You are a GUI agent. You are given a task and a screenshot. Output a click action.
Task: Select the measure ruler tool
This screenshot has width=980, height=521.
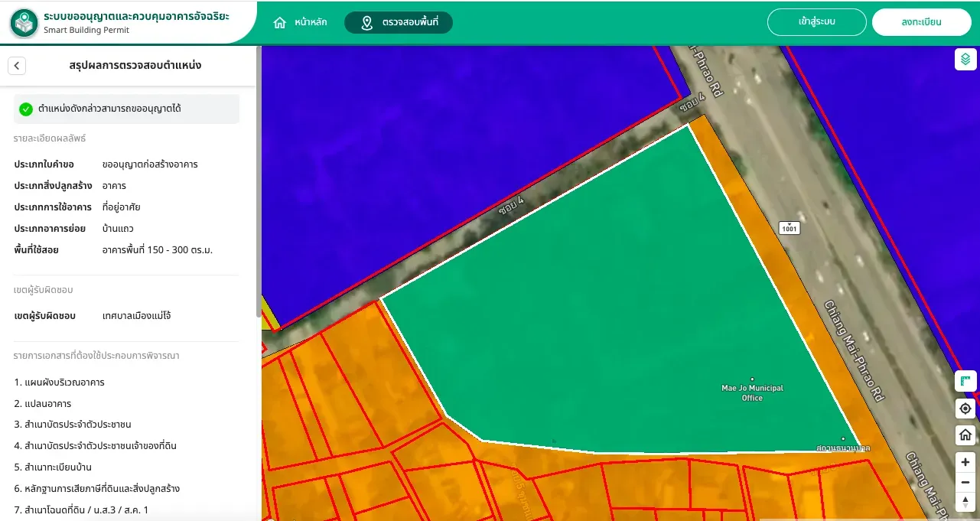point(965,381)
